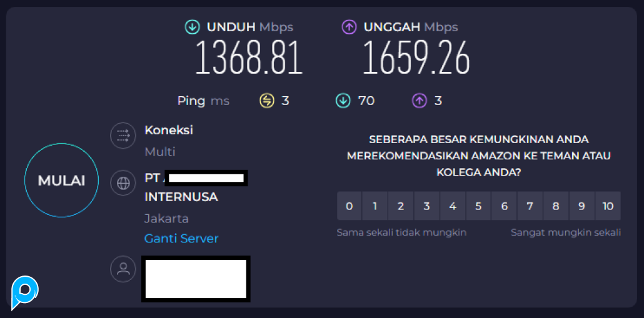Pick rating 9 on recommendation scale
The image size is (644, 318).
[x=581, y=206]
